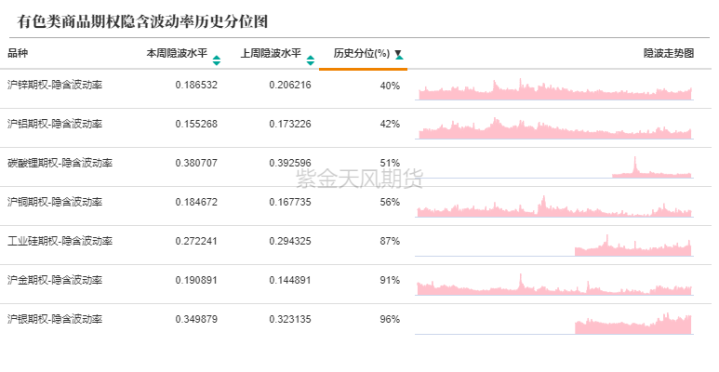The image size is (719, 372).
Task: Click the 品种 column header
Action: [x=17, y=53]
